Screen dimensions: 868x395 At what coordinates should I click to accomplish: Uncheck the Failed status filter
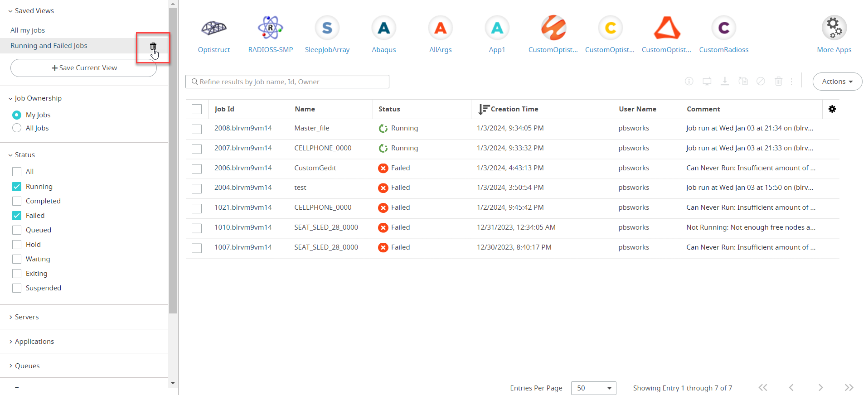[17, 216]
